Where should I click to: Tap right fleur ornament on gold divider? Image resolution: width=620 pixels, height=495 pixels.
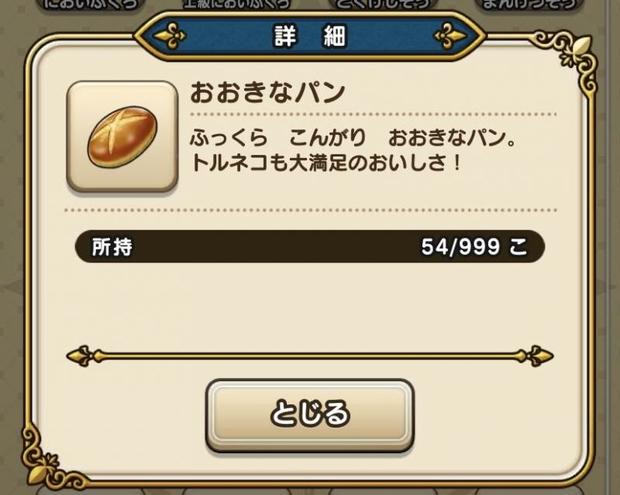tap(535, 356)
